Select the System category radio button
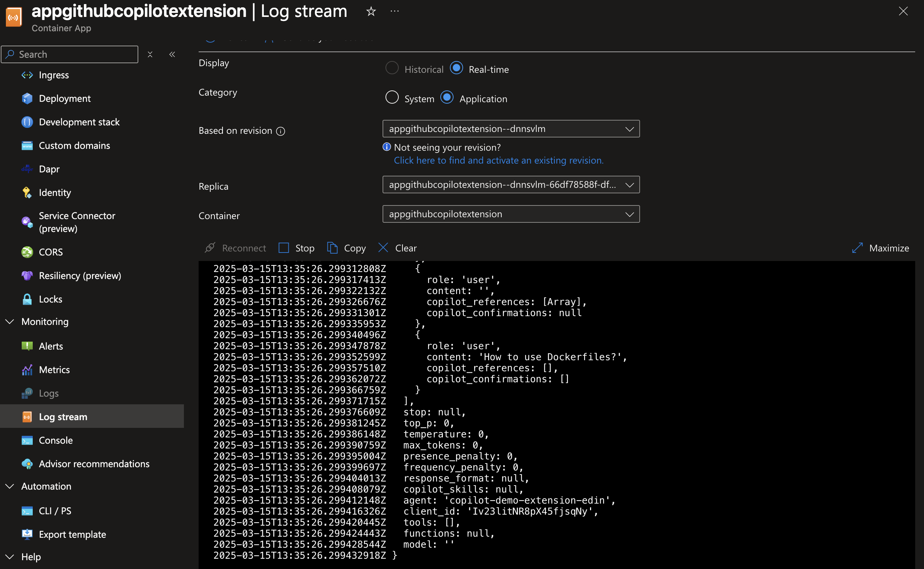Image resolution: width=924 pixels, height=569 pixels. tap(392, 97)
